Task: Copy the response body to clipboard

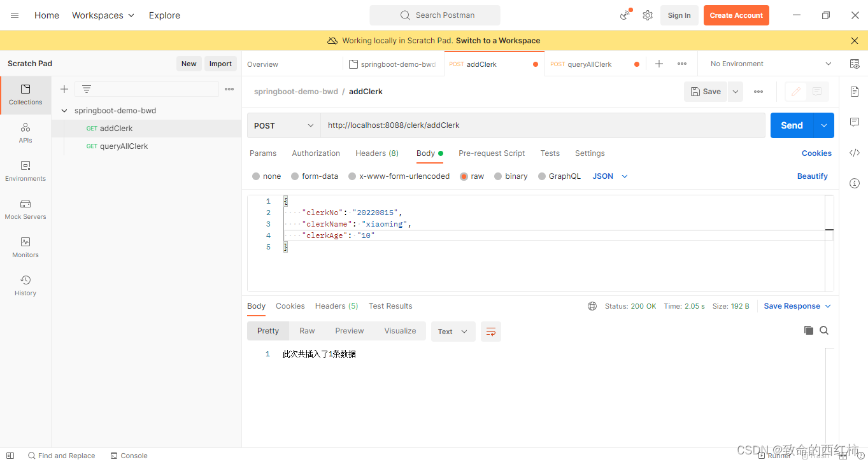Action: 809,330
